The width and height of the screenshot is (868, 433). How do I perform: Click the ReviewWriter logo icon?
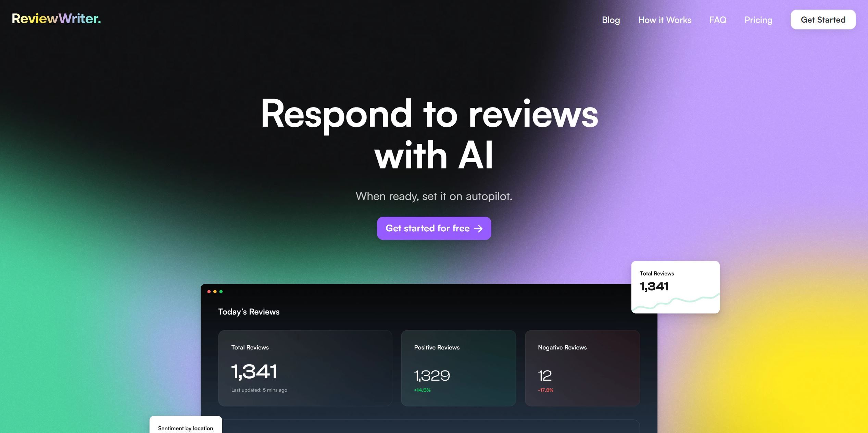coord(56,19)
